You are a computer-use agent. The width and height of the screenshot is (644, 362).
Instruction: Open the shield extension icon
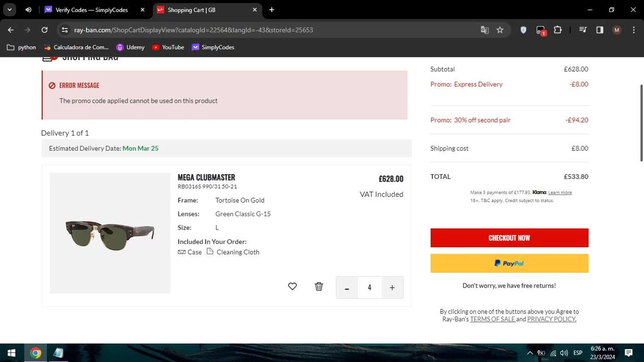tap(523, 30)
